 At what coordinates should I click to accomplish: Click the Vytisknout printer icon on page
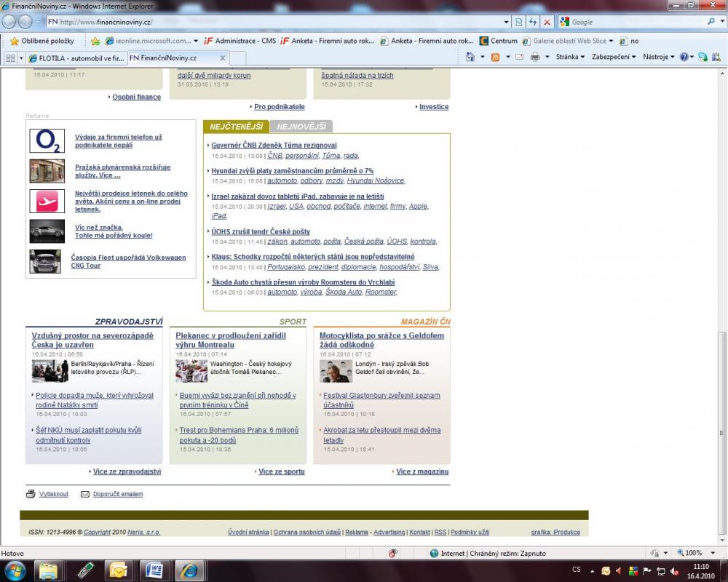tap(31, 494)
